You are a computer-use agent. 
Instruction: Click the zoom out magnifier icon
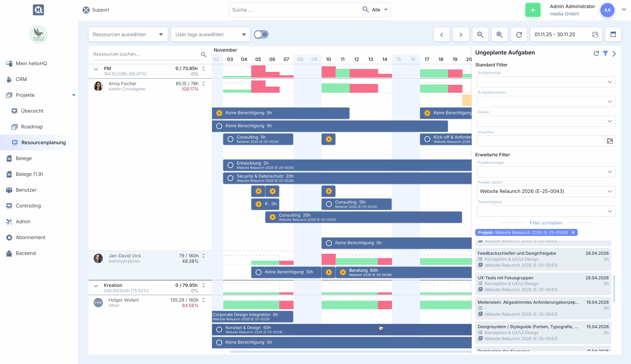(480, 34)
